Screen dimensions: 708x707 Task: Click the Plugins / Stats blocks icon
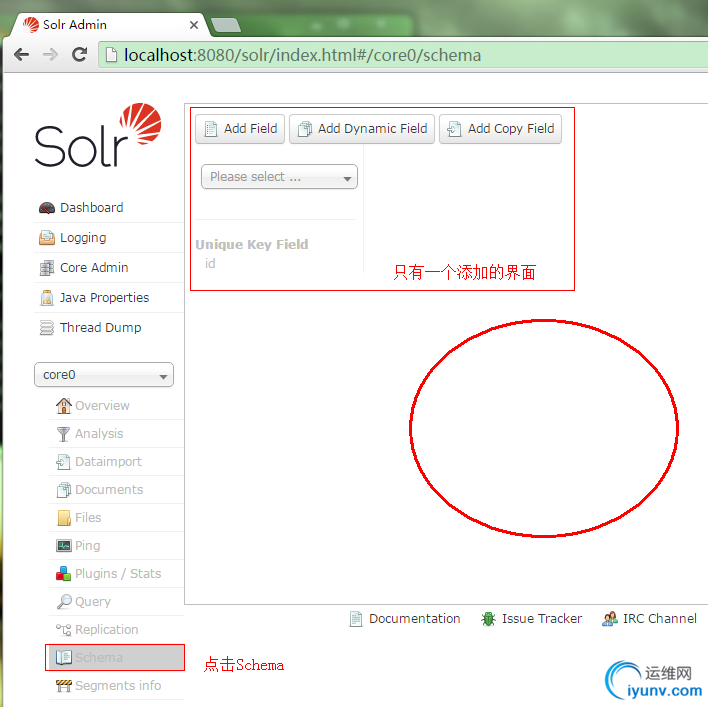63,573
